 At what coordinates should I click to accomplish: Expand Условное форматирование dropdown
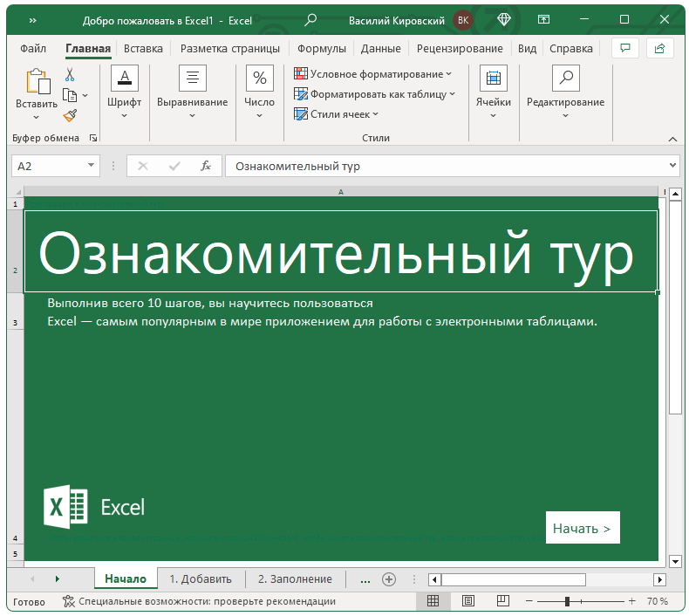point(373,74)
